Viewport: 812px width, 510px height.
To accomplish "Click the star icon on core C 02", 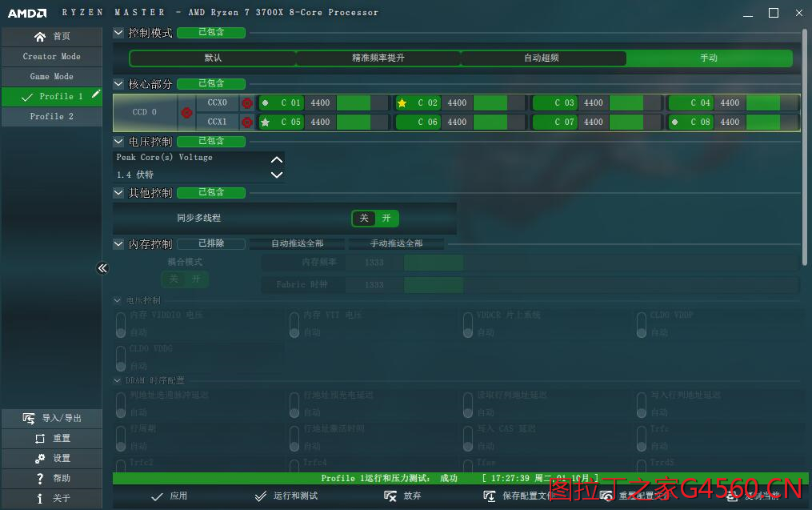I will tap(402, 102).
